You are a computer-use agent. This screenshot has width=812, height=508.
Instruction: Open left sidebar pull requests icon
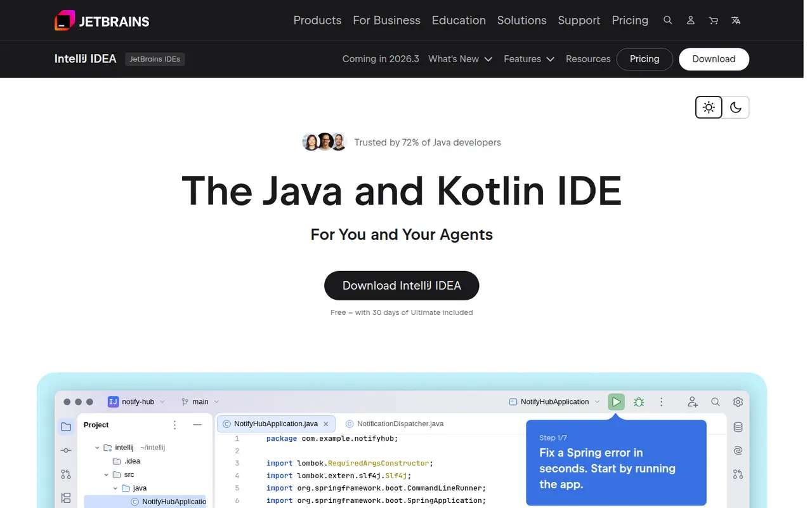pyautogui.click(x=66, y=474)
